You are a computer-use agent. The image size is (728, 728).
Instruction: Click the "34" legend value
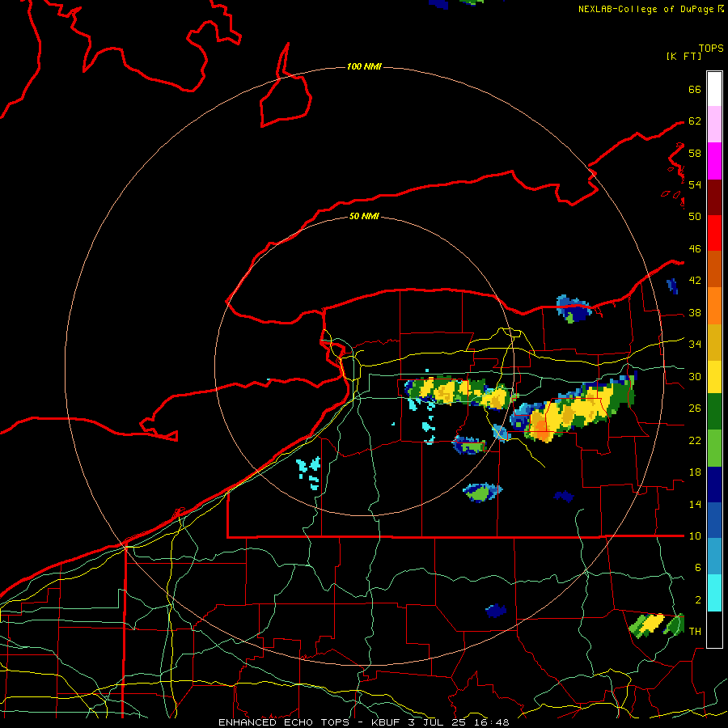point(695,345)
